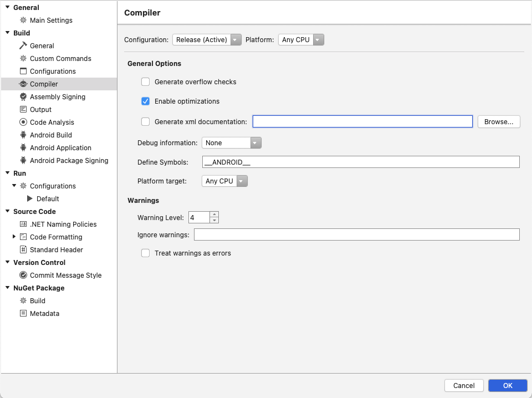Expand the Code Formatting arrow
Viewport: 532px width, 398px height.
(14, 237)
